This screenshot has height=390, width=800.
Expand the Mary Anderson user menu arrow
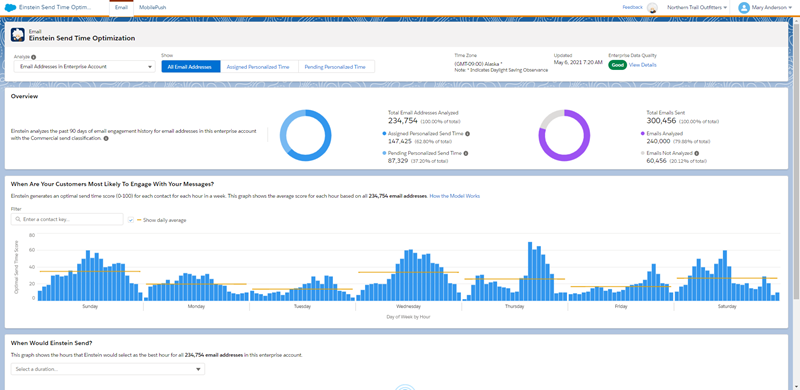(x=790, y=8)
